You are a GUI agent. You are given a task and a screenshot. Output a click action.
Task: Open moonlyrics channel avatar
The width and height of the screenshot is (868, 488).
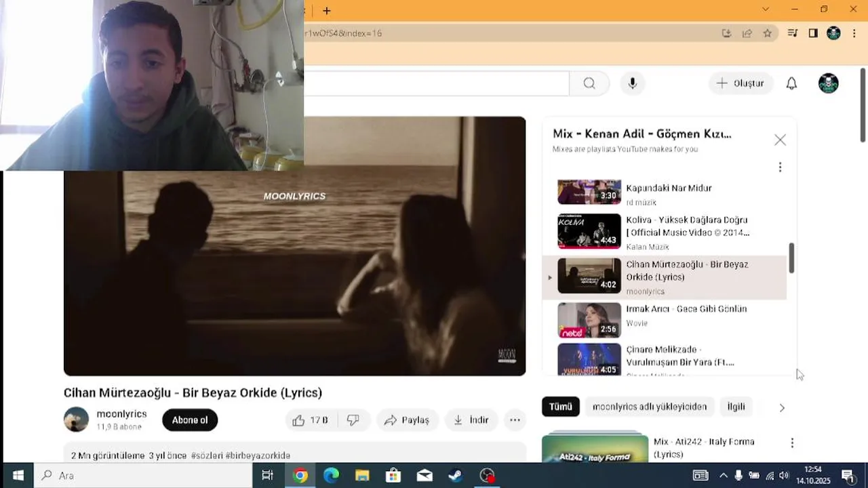(76, 420)
